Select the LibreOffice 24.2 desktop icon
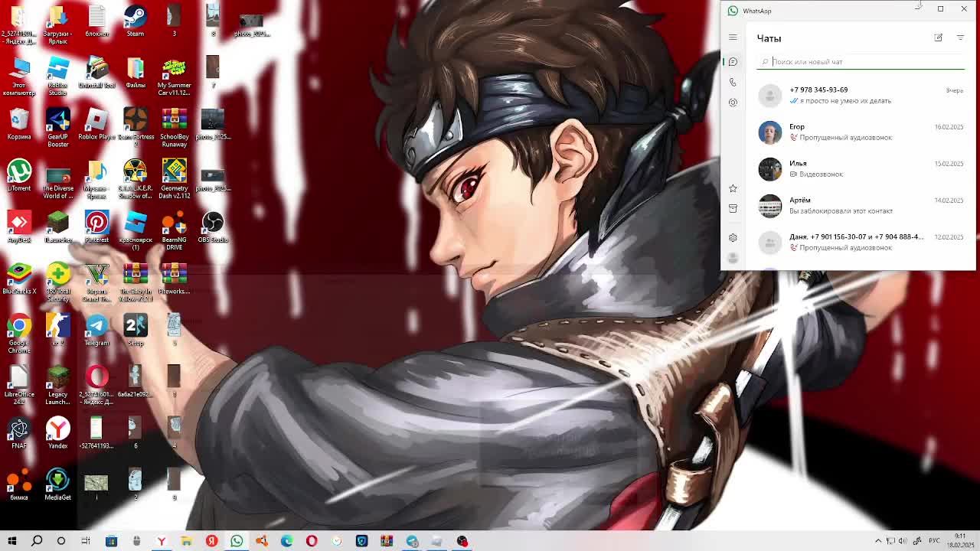 click(x=19, y=385)
